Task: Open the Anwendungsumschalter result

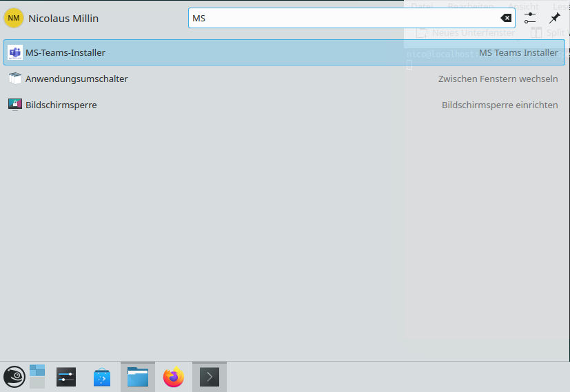Action: 284,79
